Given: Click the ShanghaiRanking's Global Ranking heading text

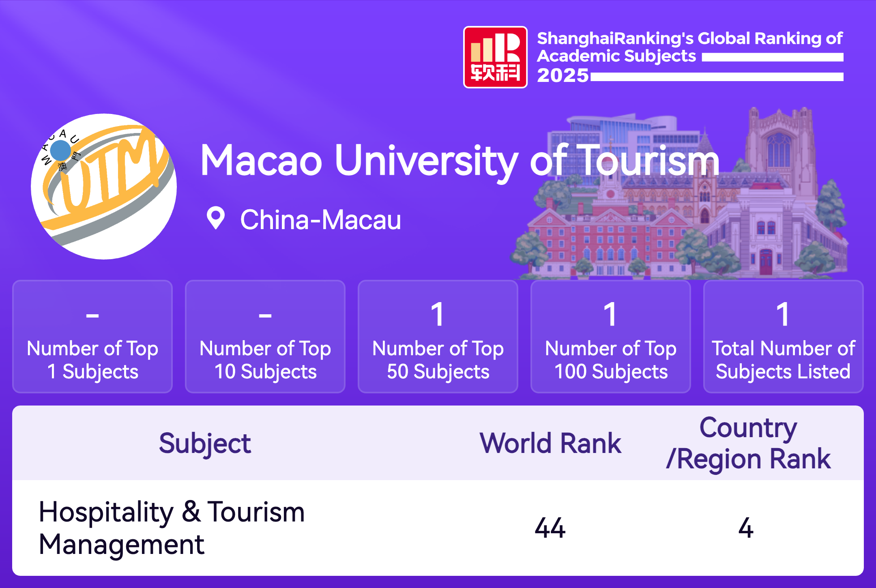Looking at the screenshot, I should 689,39.
